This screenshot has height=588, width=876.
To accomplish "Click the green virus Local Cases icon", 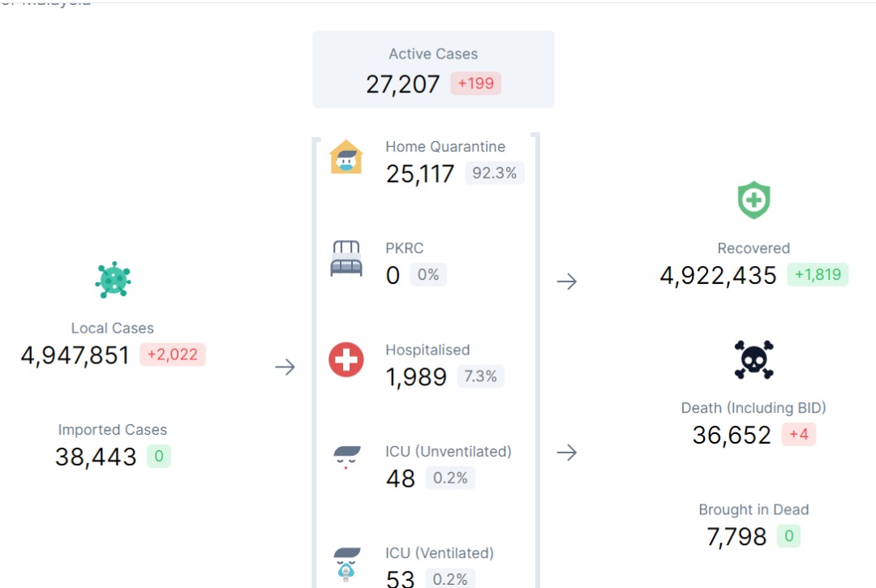I will (113, 281).
